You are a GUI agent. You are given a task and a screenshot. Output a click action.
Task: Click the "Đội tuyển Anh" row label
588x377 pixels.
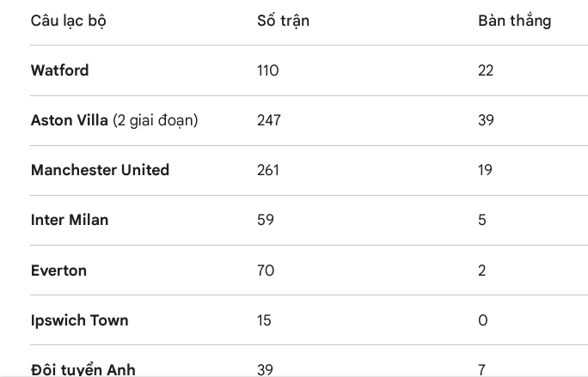(x=83, y=369)
